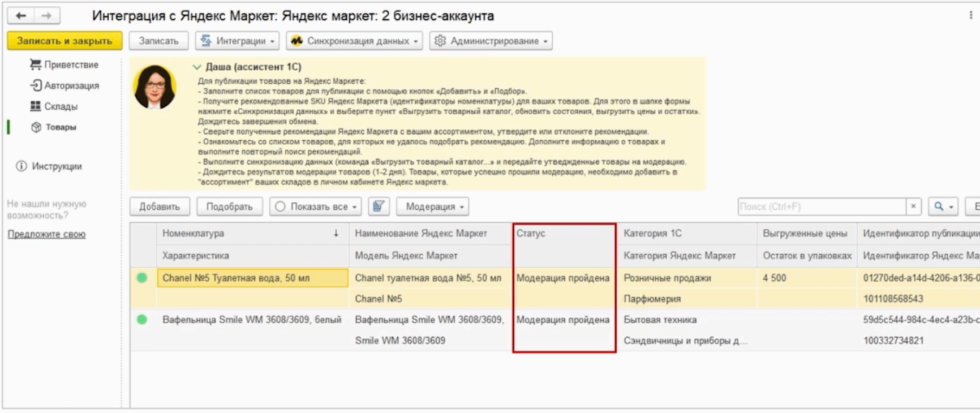This screenshot has width=980, height=413.
Task: Click the filter settings icon button after Показать все
Action: coord(379,206)
